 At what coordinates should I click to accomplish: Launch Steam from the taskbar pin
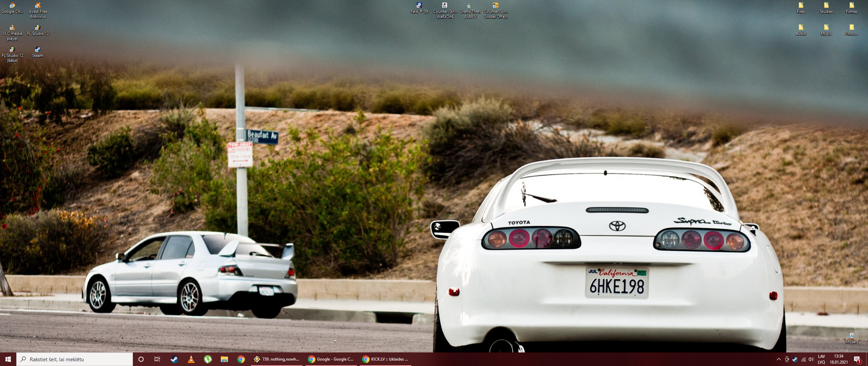tap(174, 359)
